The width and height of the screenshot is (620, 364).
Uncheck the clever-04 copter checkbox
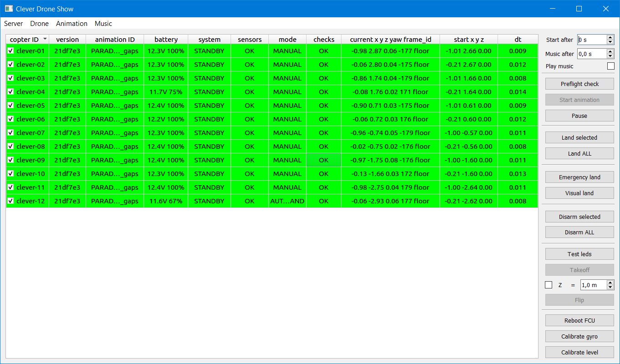pos(10,92)
